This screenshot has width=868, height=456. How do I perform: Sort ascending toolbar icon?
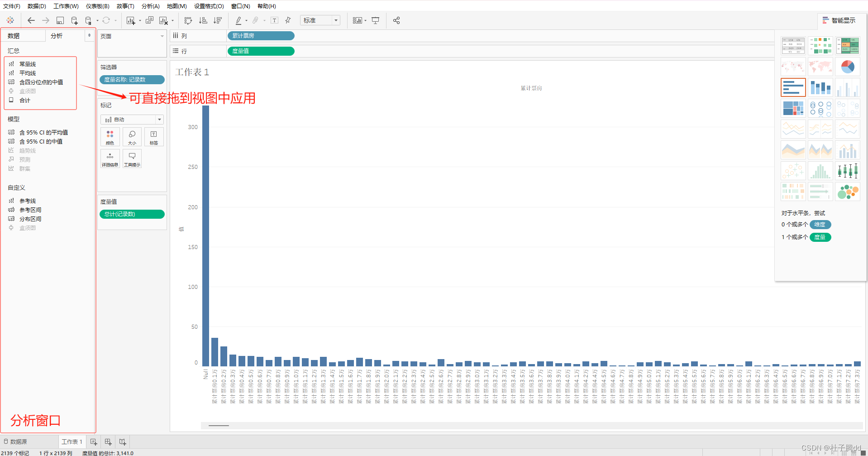tap(203, 20)
